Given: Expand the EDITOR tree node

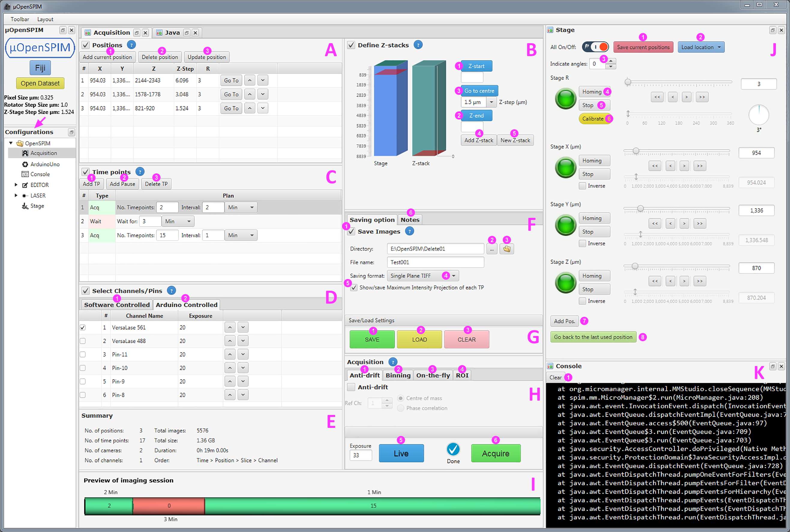Looking at the screenshot, I should pyautogui.click(x=16, y=185).
